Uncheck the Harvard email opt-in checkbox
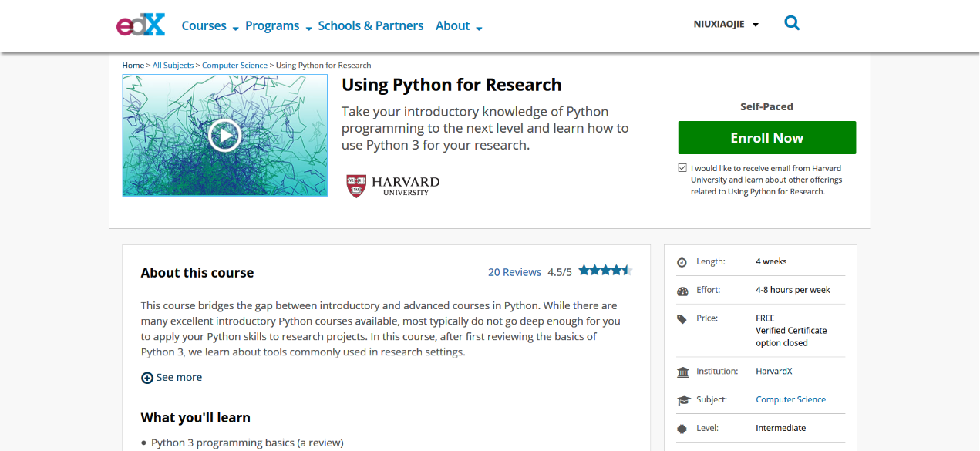 pos(682,167)
